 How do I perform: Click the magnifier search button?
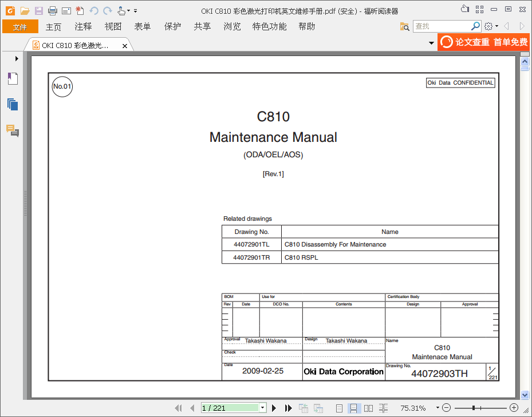[x=476, y=26]
